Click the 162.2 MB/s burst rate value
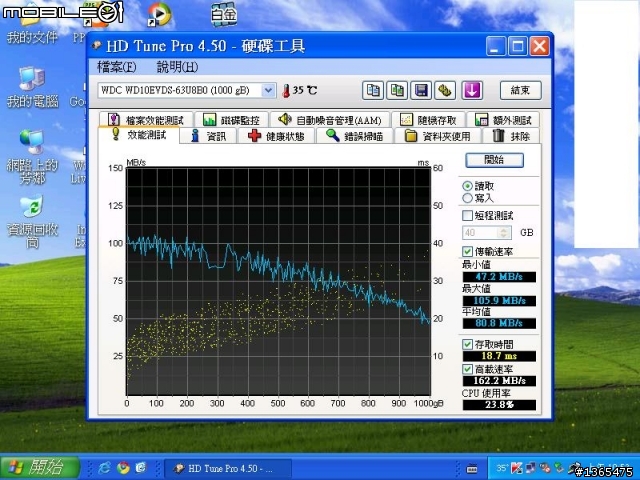 (499, 381)
